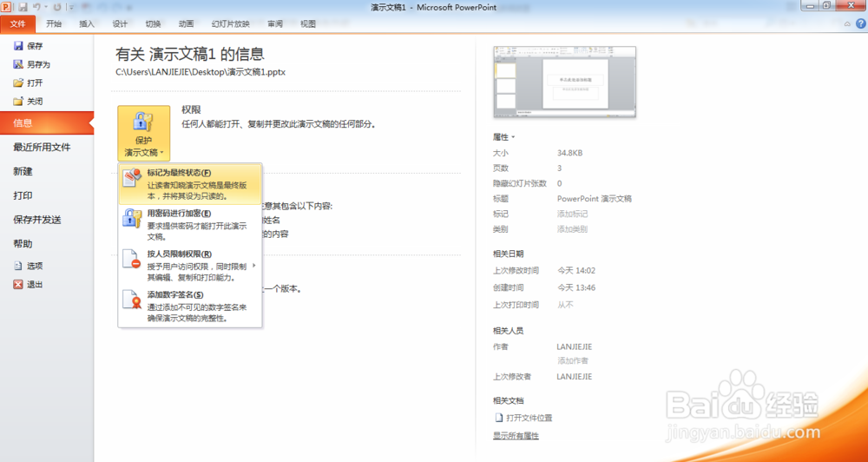Viewport: 868px width, 462px height.
Task: Click the file path C:\Users\LANJIEJIE\Desktop text
Action: tap(201, 72)
